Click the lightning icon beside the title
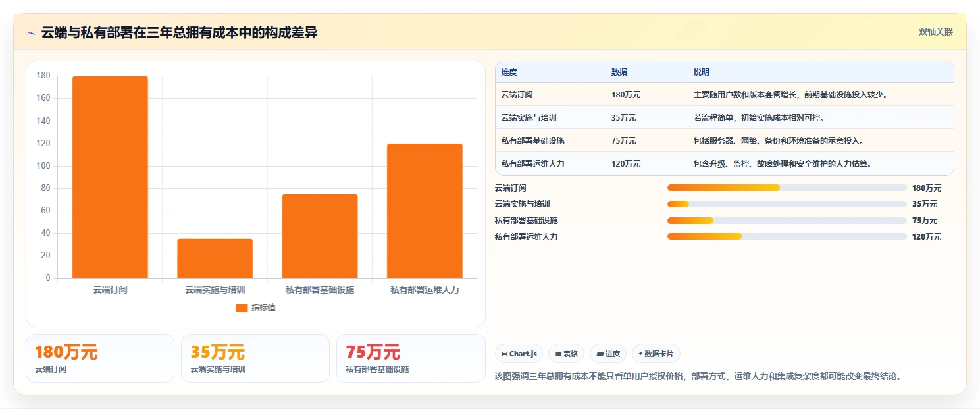 coord(31,33)
